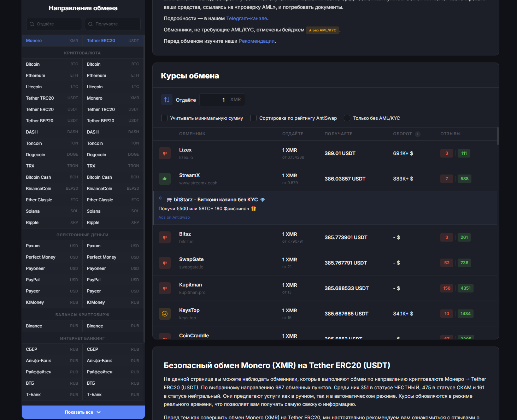Click the search icon in Отдаёте field

click(x=32, y=24)
